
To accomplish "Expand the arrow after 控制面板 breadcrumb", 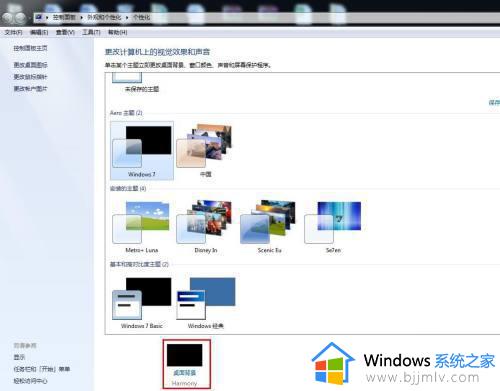I will click(81, 17).
